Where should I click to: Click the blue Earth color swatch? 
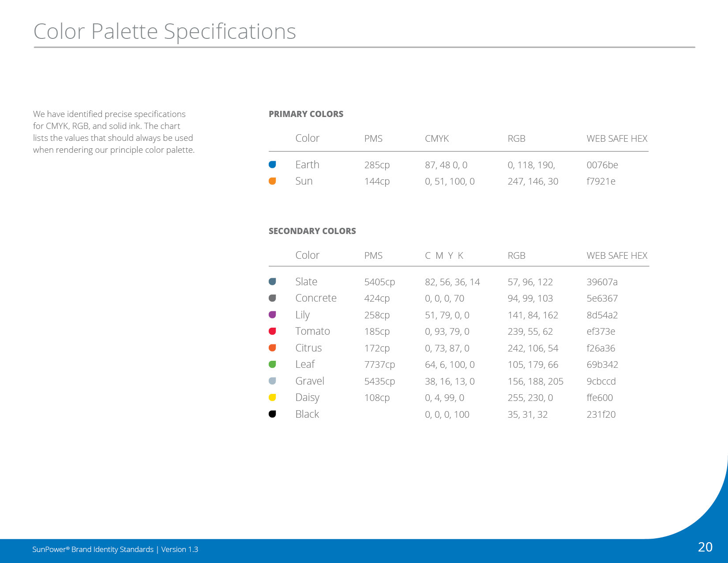click(x=272, y=165)
